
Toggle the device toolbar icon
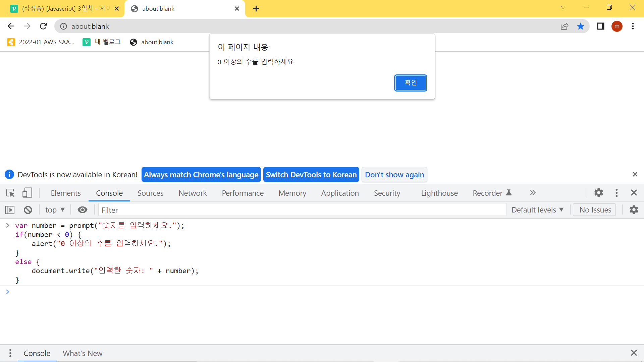pos(27,193)
